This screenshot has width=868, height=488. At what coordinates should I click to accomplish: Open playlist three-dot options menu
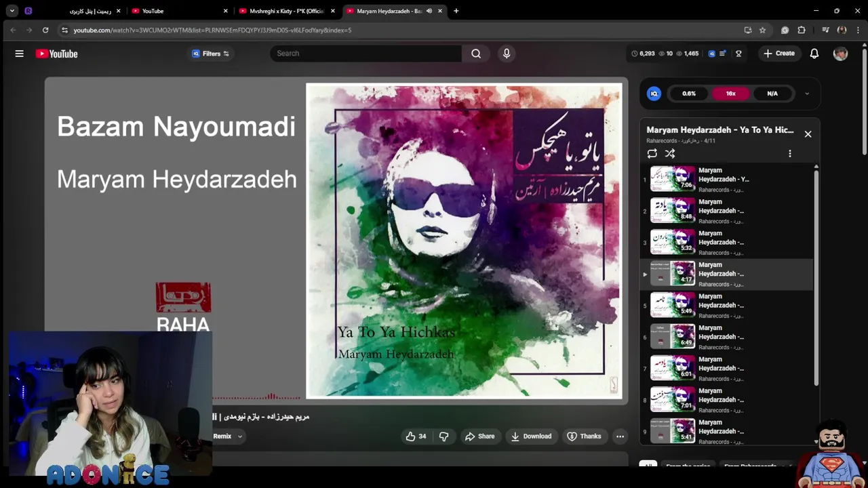(x=789, y=154)
